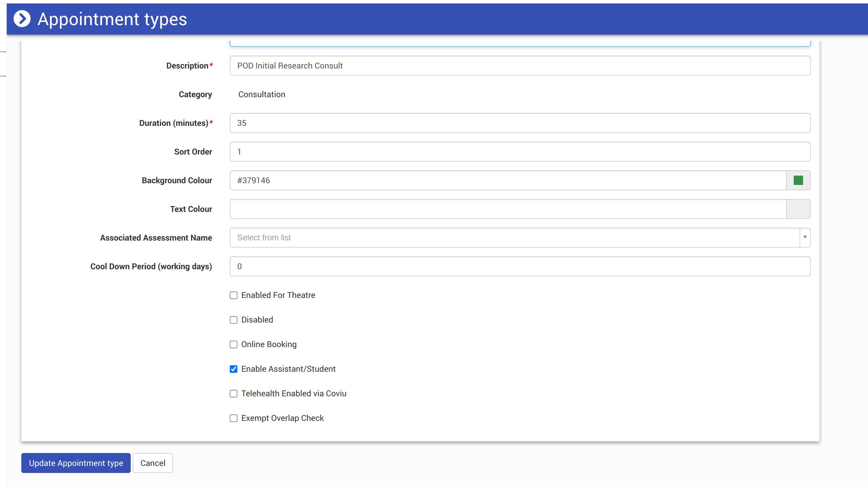Open the green Background Colour swatch picker
The height and width of the screenshot is (487, 868).
[798, 181]
